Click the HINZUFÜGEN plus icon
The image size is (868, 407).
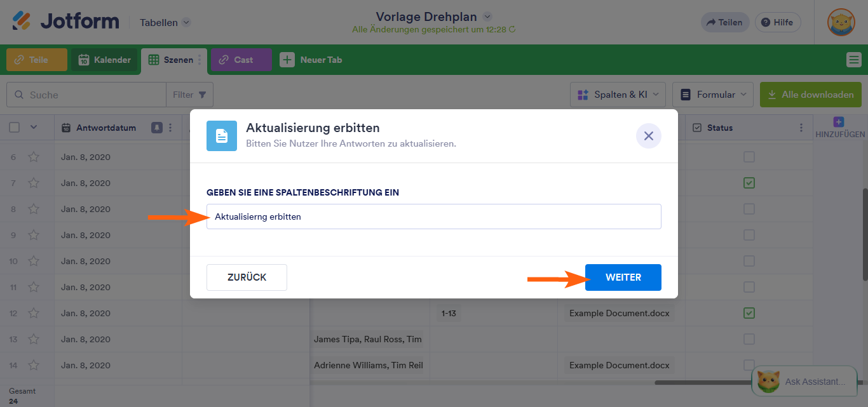click(839, 121)
